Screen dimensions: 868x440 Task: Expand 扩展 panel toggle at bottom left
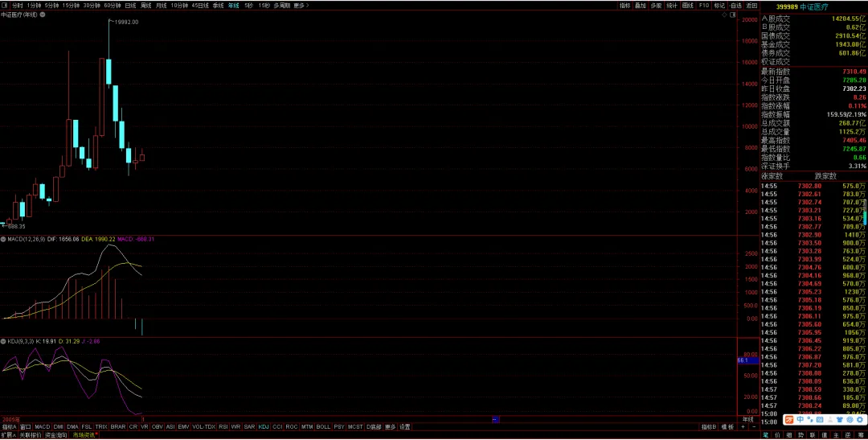pos(8,435)
